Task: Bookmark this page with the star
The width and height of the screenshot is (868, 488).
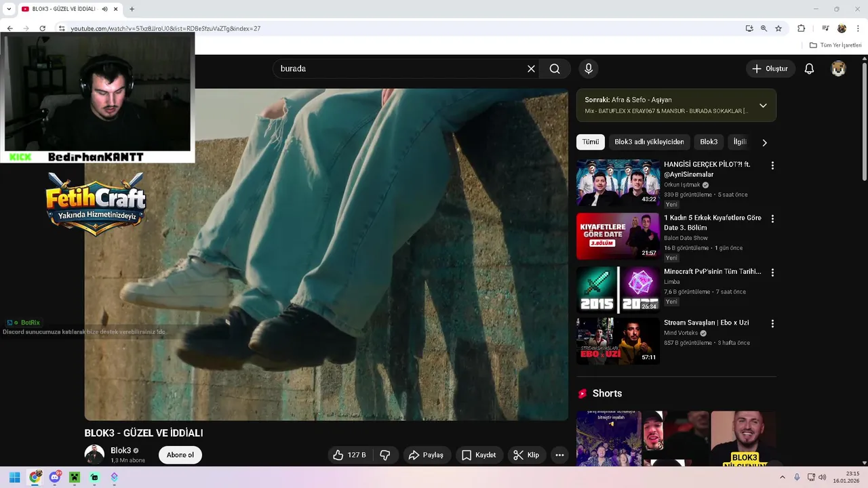Action: click(x=778, y=28)
